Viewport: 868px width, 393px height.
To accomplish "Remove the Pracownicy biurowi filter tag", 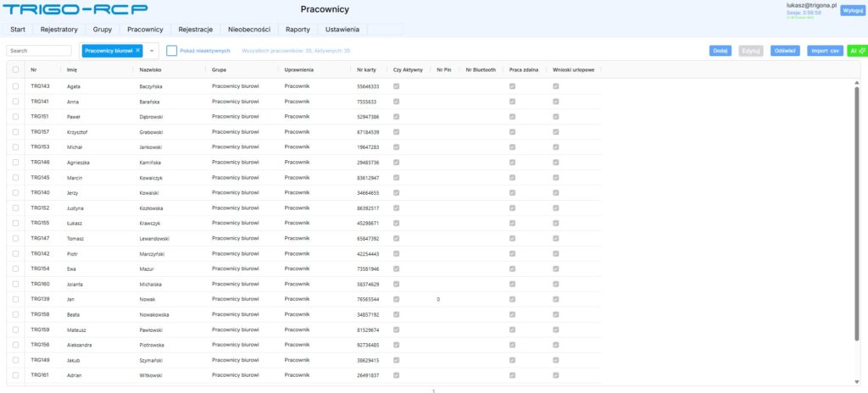I will (x=138, y=51).
